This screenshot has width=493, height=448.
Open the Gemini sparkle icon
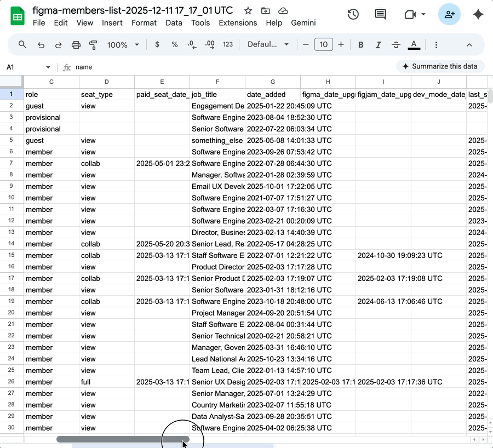(x=478, y=15)
